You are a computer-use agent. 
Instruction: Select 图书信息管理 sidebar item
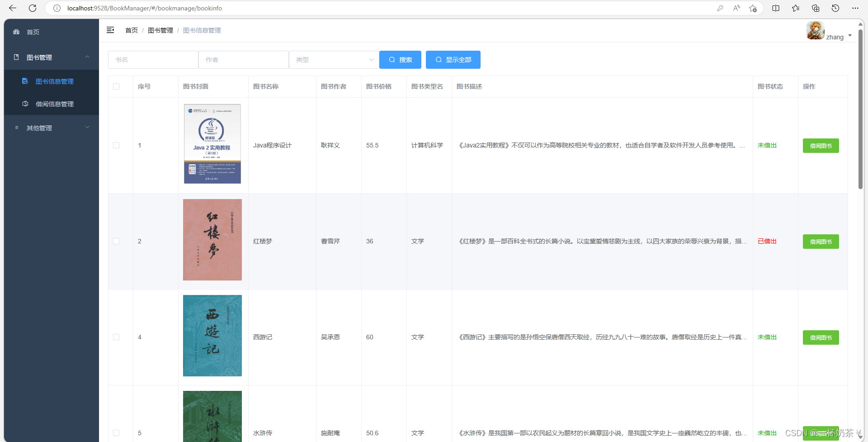point(52,81)
